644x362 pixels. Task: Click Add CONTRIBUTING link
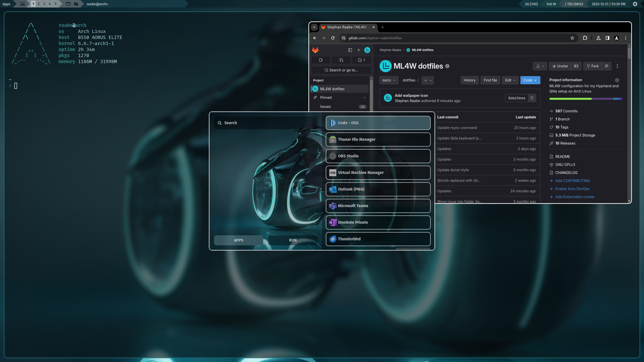[x=572, y=181]
